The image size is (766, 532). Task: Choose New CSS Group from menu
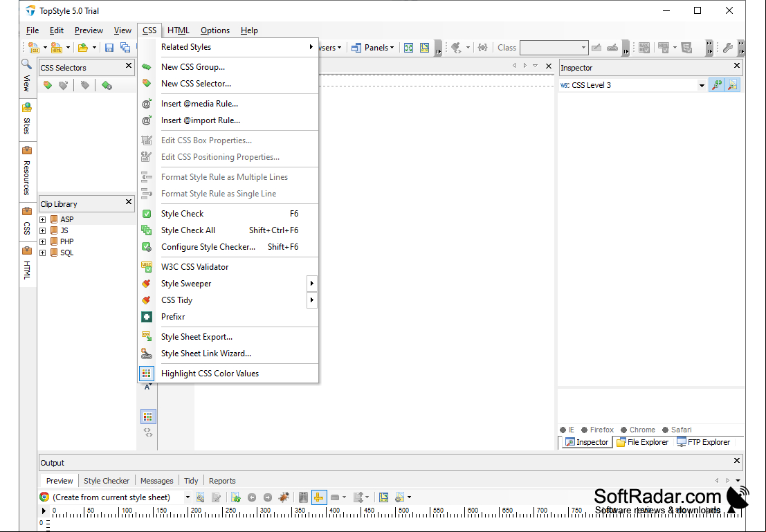(228, 67)
